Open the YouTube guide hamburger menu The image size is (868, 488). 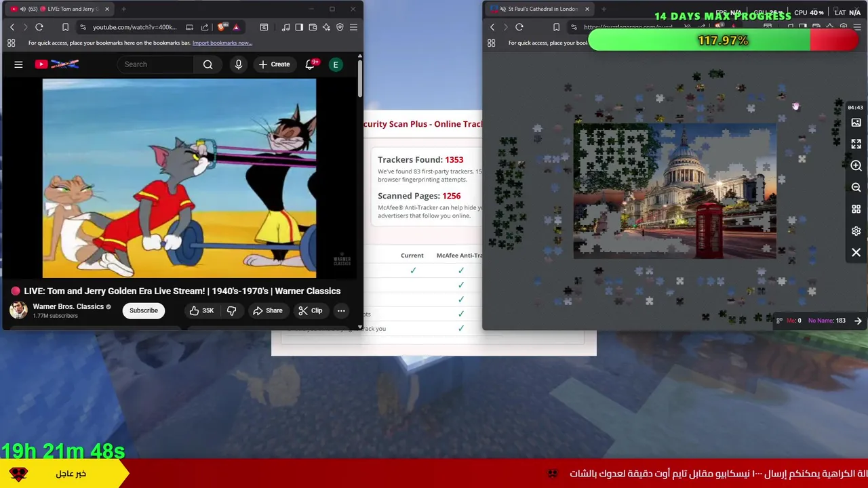18,64
